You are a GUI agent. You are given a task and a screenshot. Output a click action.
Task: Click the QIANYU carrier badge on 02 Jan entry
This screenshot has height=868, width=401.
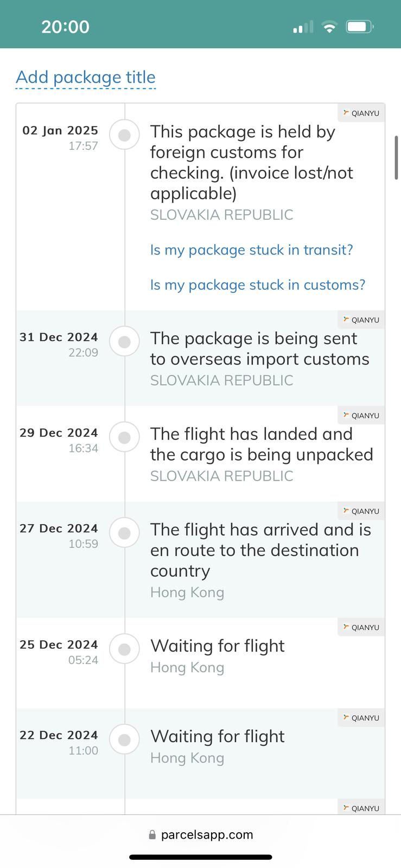point(361,113)
